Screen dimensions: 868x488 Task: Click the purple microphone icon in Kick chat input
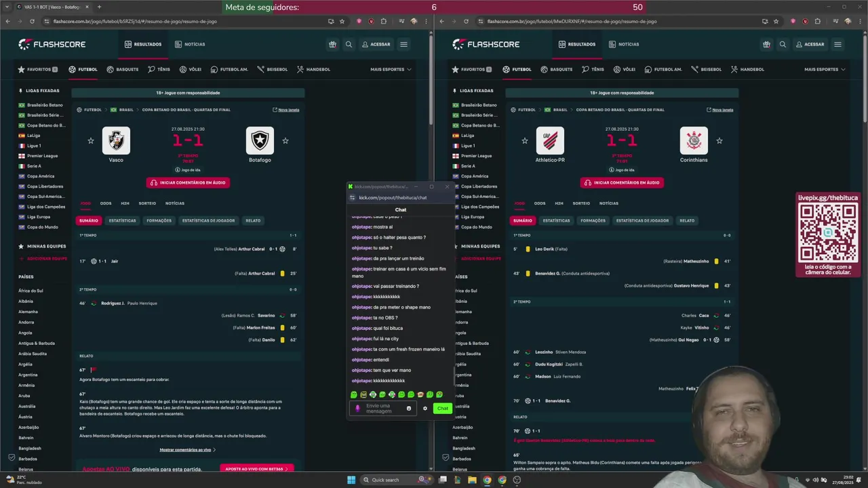358,408
